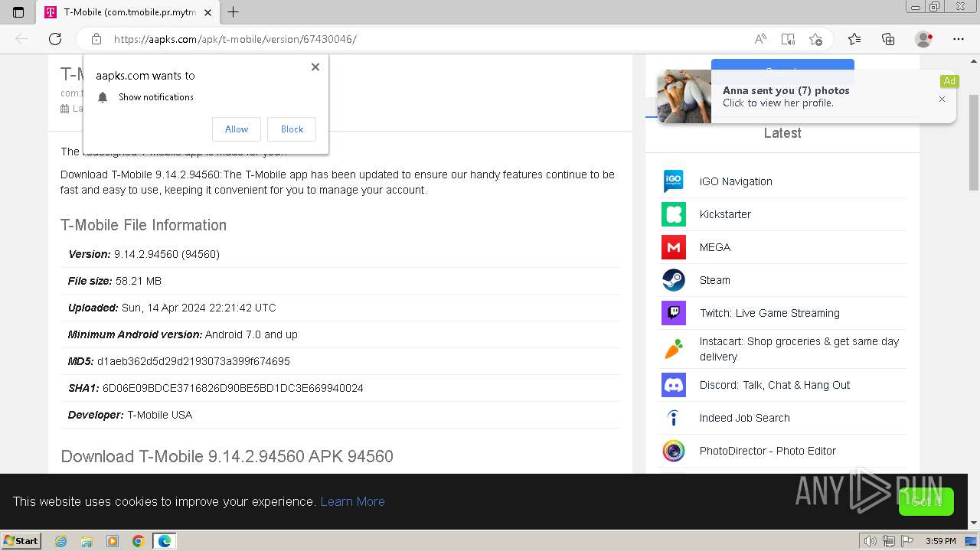Dismiss the notification permission popup
Viewport: 980px width, 551px height.
pos(315,67)
